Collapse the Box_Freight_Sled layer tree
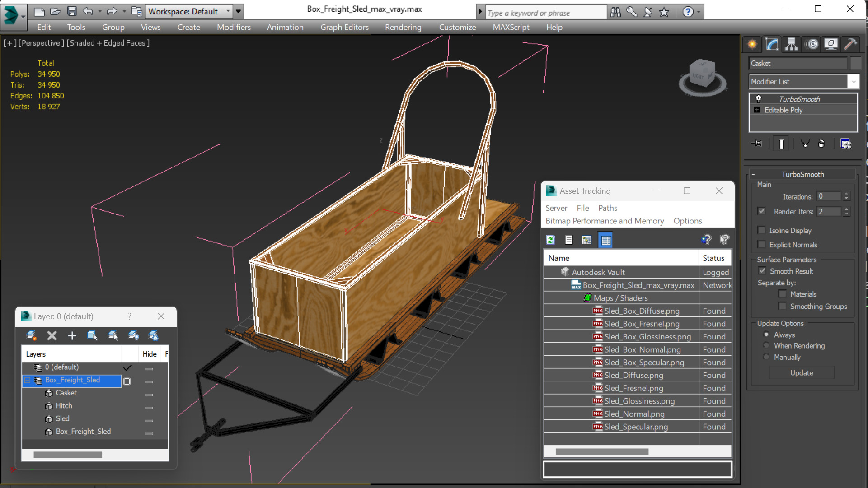The width and height of the screenshot is (868, 488). [27, 380]
